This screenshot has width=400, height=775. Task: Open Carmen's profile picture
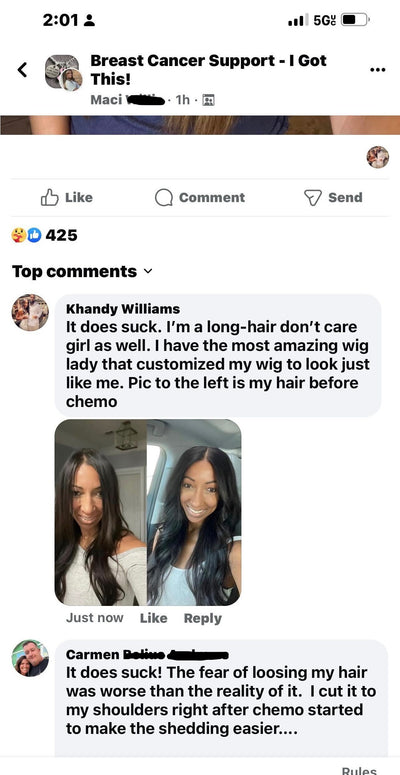tap(30, 658)
